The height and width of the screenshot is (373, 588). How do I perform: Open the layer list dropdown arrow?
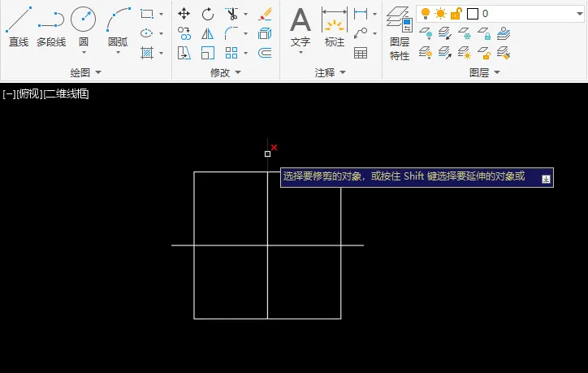click(x=579, y=14)
